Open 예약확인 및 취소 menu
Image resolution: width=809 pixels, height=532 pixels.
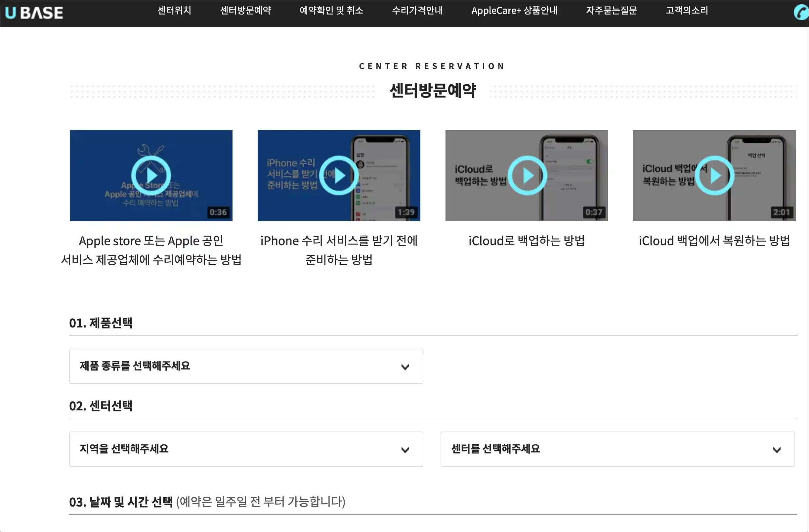pyautogui.click(x=331, y=11)
